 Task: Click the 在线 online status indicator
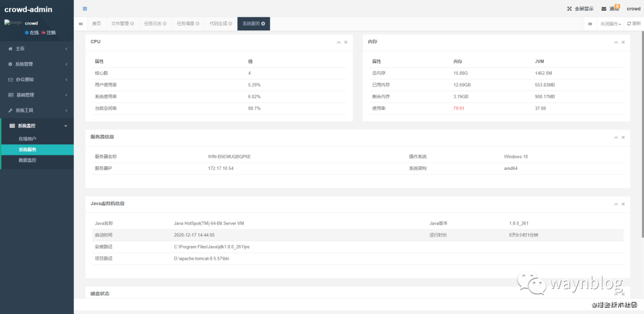point(32,32)
